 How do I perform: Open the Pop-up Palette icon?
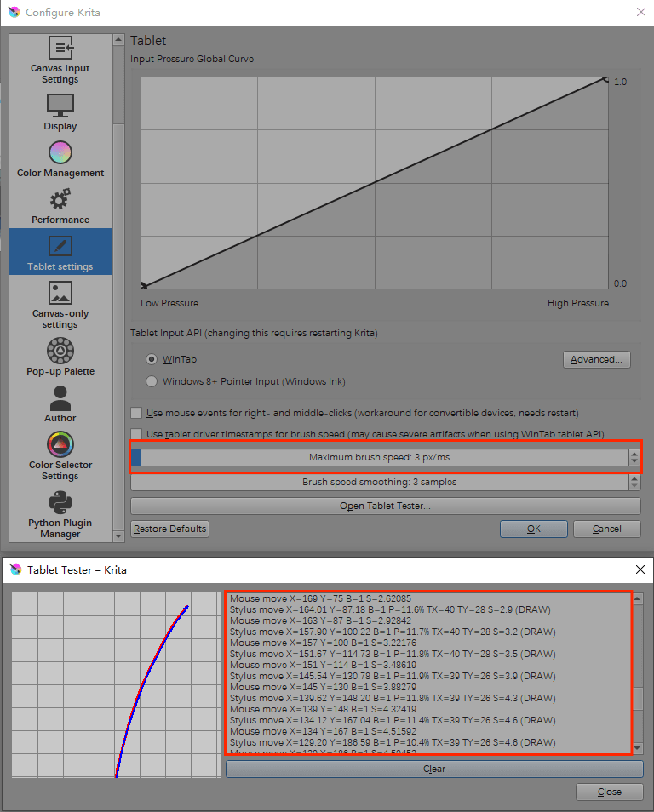coord(60,351)
